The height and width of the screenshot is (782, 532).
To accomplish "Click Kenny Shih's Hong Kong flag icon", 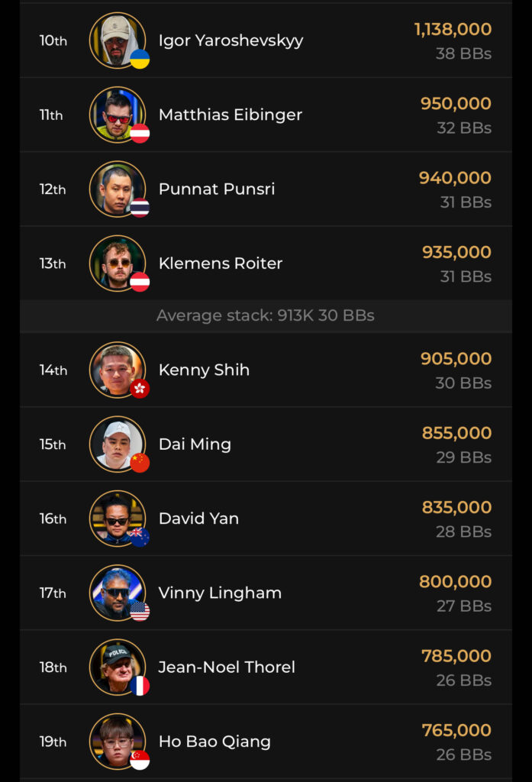I will [x=140, y=389].
